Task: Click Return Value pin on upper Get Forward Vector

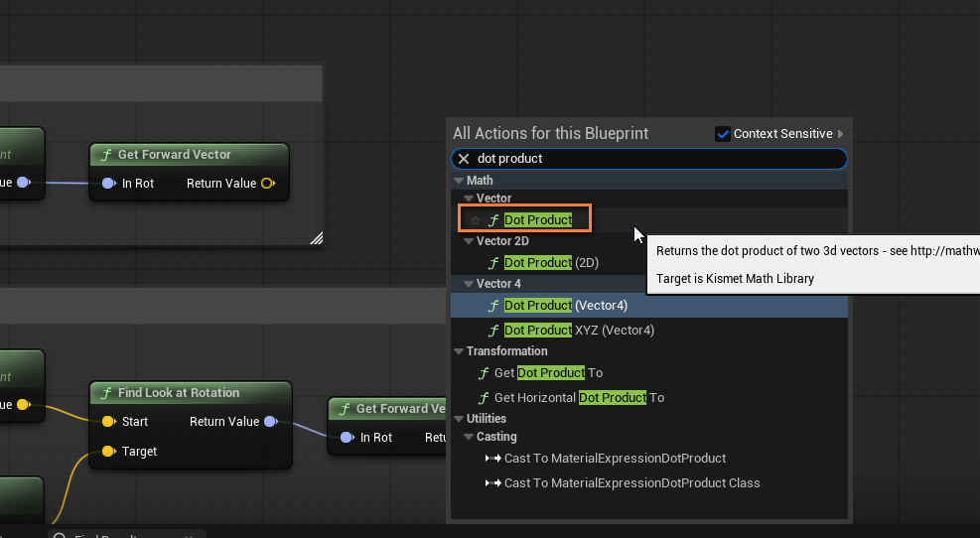Action: [x=268, y=183]
